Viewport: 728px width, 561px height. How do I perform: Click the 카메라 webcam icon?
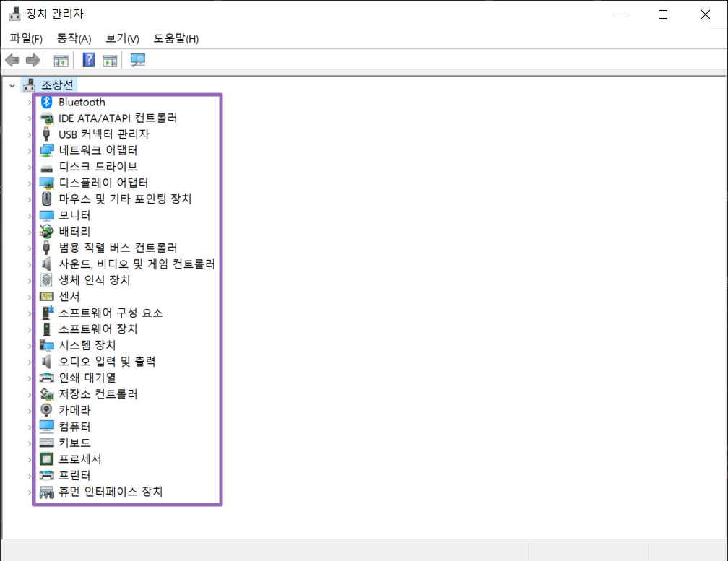(x=47, y=410)
